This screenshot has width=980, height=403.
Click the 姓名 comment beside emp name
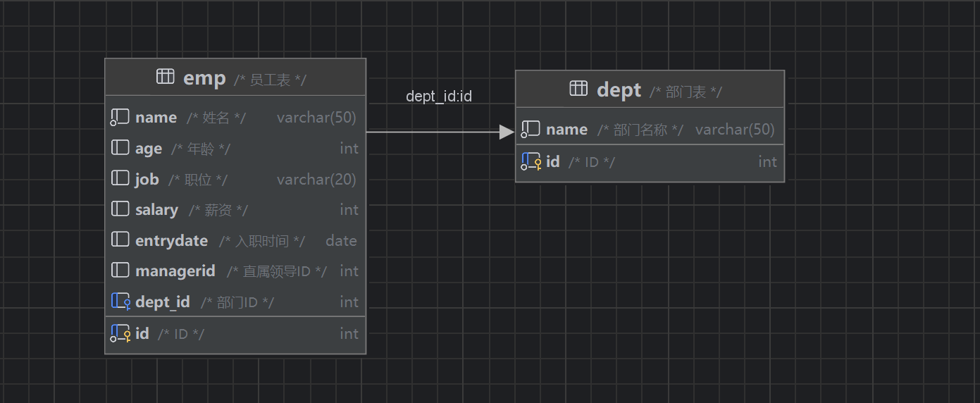pos(216,118)
